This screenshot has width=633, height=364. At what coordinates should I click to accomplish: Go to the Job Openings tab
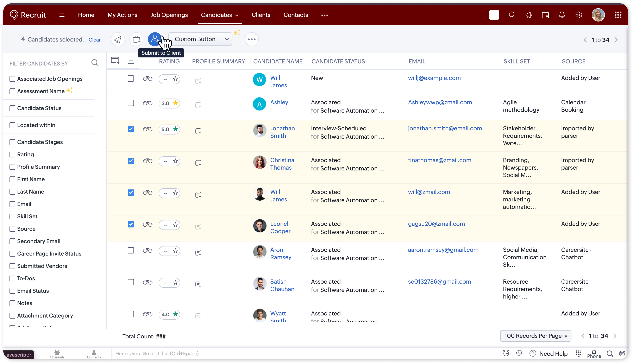(x=169, y=15)
